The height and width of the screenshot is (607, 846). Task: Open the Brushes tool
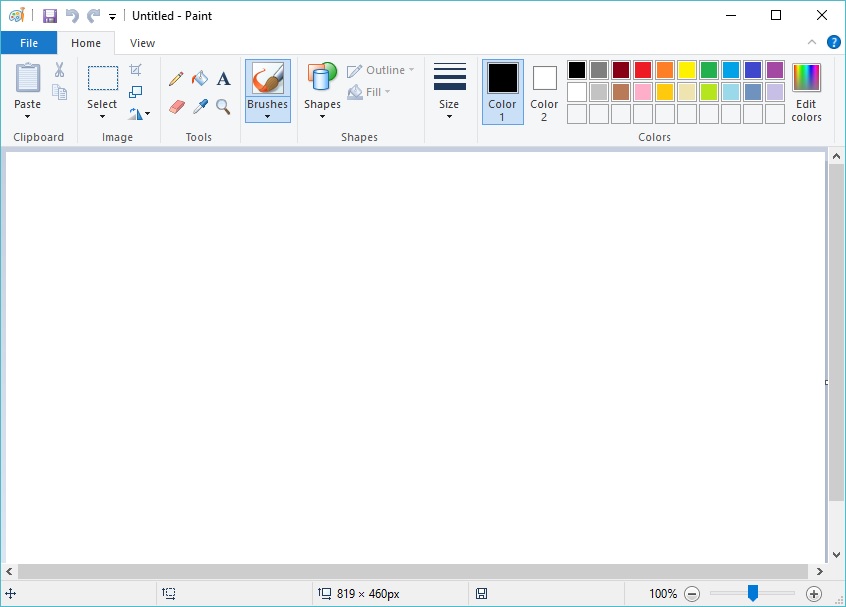pyautogui.click(x=267, y=90)
